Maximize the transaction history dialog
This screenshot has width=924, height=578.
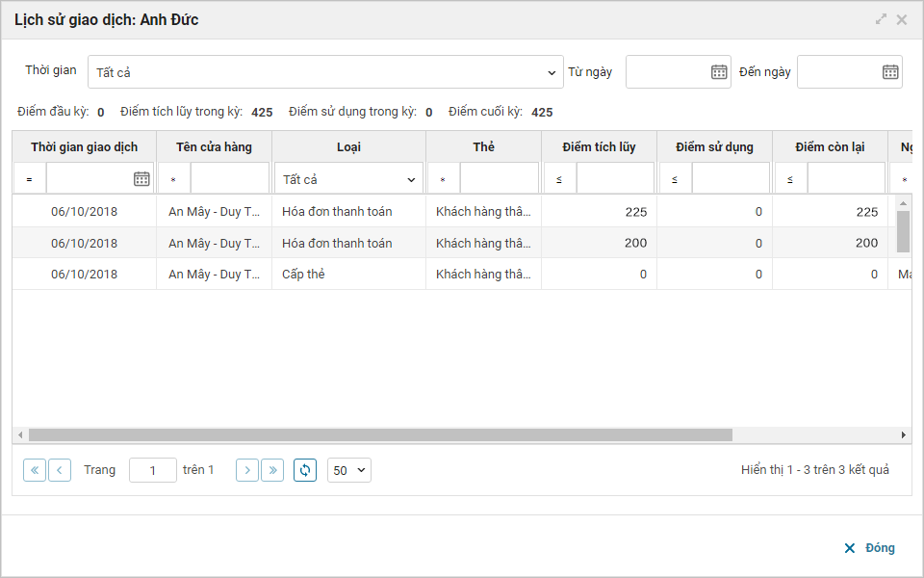pyautogui.click(x=881, y=19)
